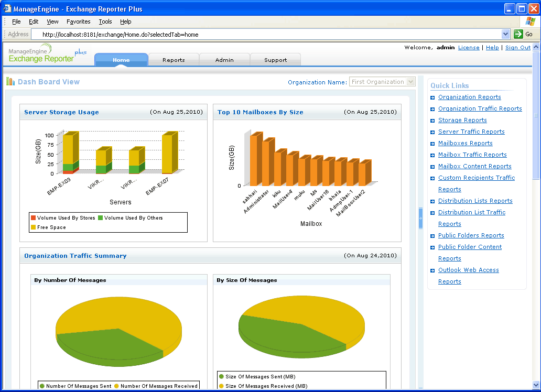
Task: Switch to the Home tab
Action: click(121, 60)
